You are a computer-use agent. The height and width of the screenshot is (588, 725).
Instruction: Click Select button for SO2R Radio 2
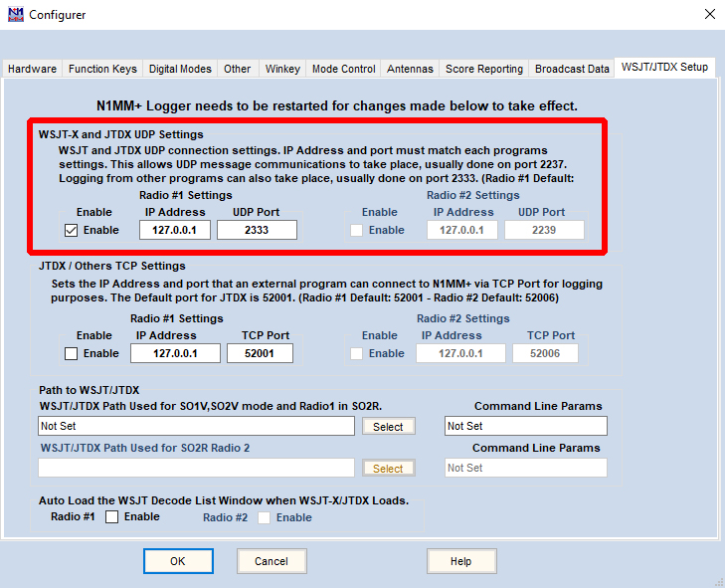pos(389,469)
